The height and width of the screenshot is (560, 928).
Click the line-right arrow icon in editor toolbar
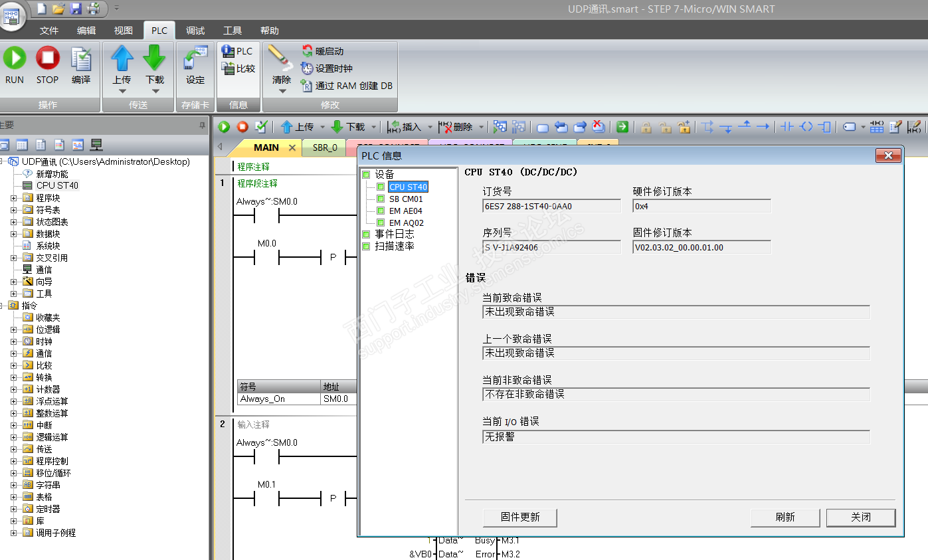(x=763, y=126)
